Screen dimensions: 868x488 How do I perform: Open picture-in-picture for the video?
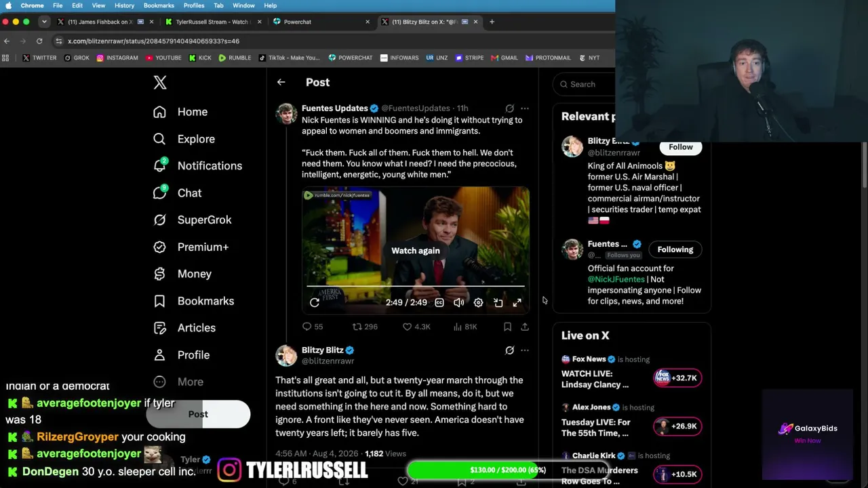[x=498, y=303]
